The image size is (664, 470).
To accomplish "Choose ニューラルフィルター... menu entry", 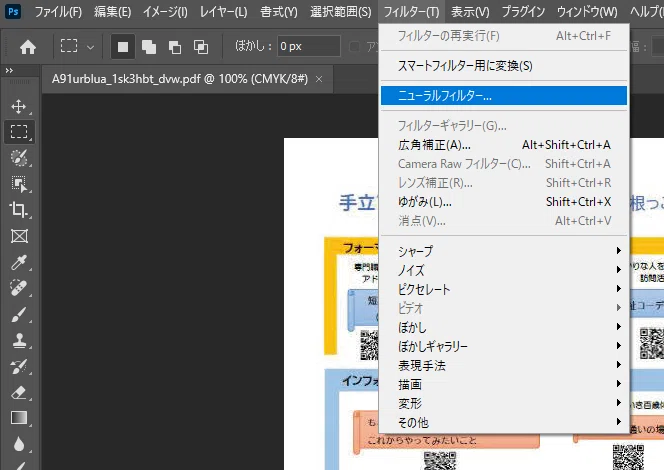I will (x=504, y=96).
